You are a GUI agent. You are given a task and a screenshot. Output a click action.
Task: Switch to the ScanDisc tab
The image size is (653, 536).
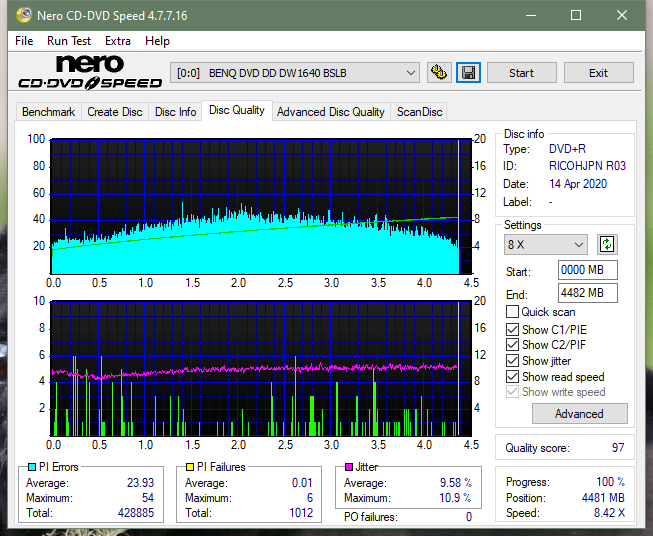419,112
